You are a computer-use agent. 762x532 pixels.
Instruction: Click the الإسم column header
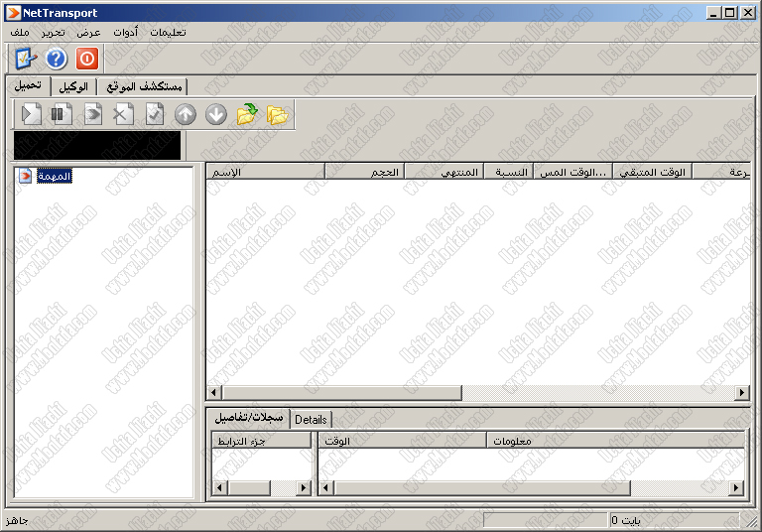click(265, 172)
